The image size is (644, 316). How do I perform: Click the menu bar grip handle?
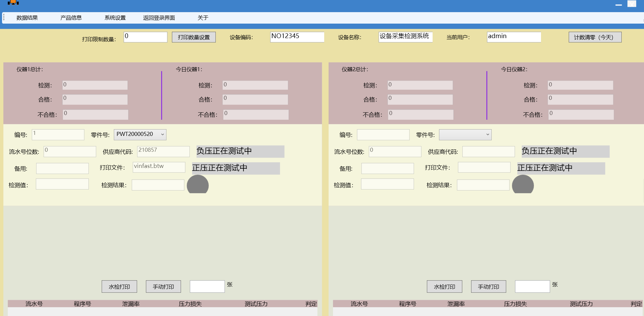click(4, 18)
